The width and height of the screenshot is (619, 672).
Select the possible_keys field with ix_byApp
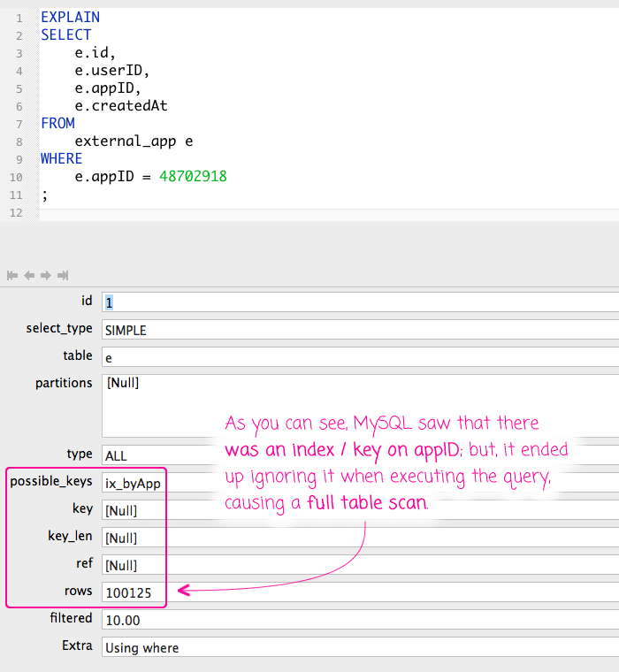pos(133,483)
